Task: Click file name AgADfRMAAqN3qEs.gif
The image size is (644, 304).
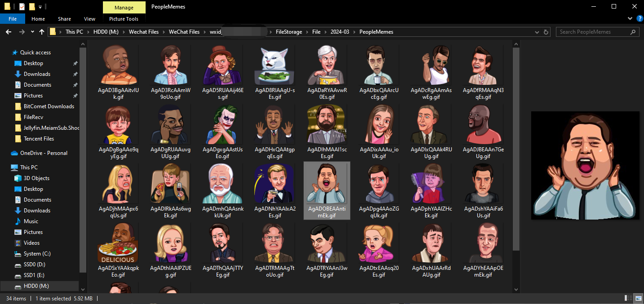Action: coord(483,93)
